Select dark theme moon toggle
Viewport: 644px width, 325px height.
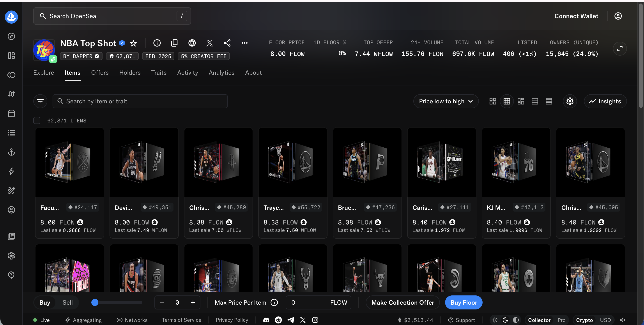pyautogui.click(x=505, y=320)
